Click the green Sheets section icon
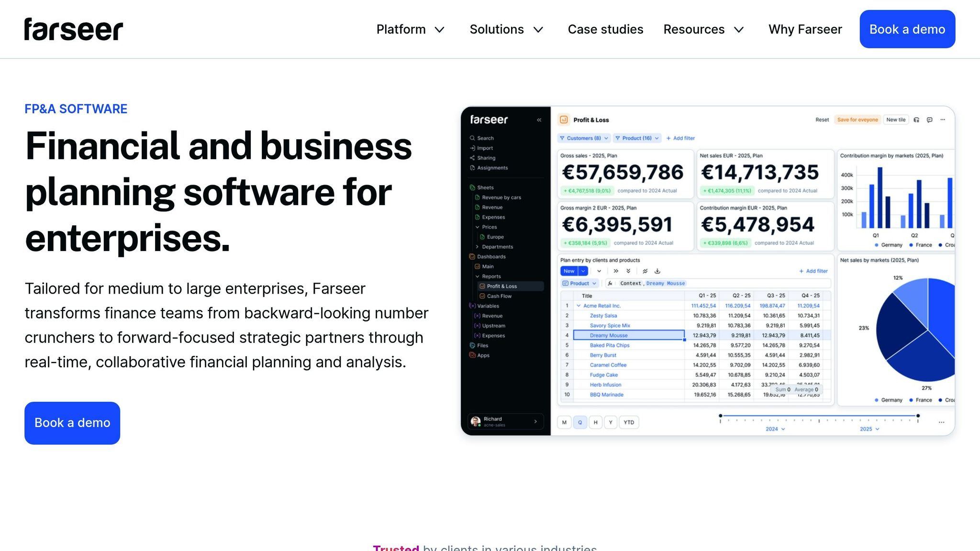 (472, 187)
